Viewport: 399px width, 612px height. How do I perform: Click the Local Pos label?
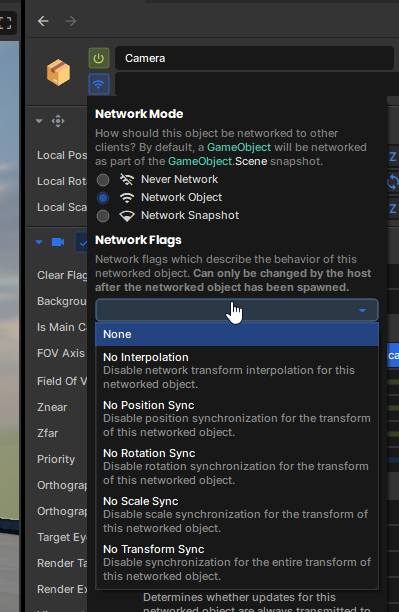[x=62, y=155]
